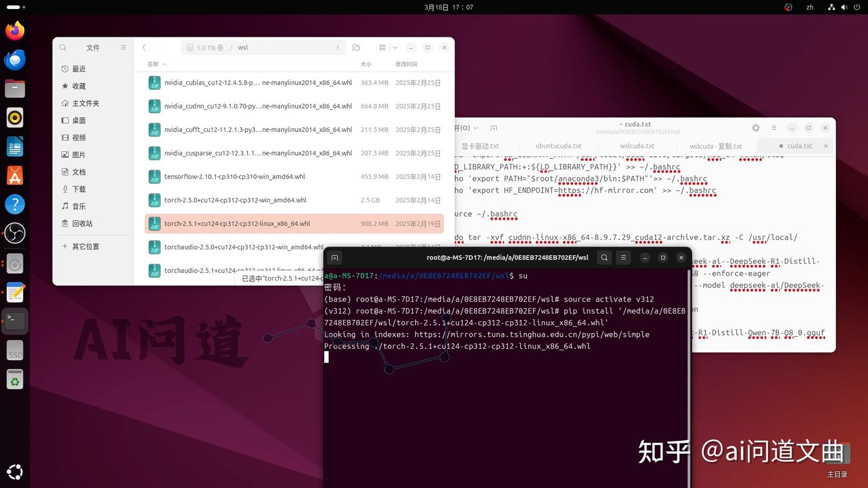Click the search-in-folder icon in Files toolbar
This screenshot has width=868, height=488.
(356, 47)
